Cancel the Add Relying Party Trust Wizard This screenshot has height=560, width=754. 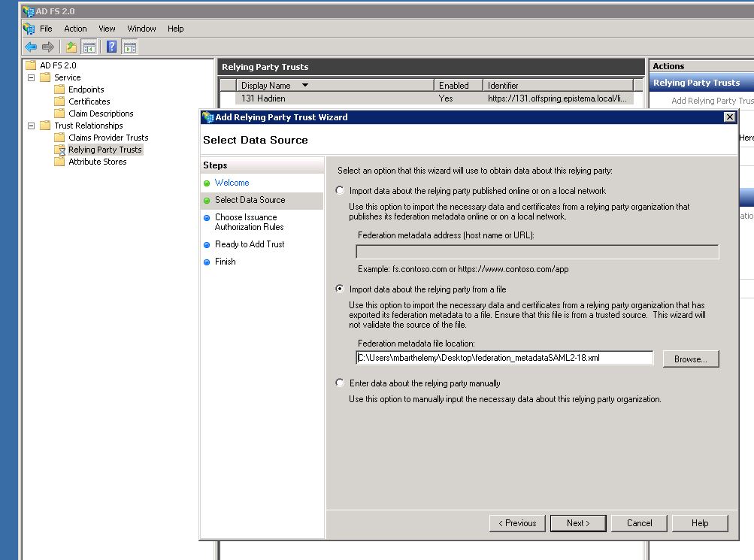[x=639, y=523]
